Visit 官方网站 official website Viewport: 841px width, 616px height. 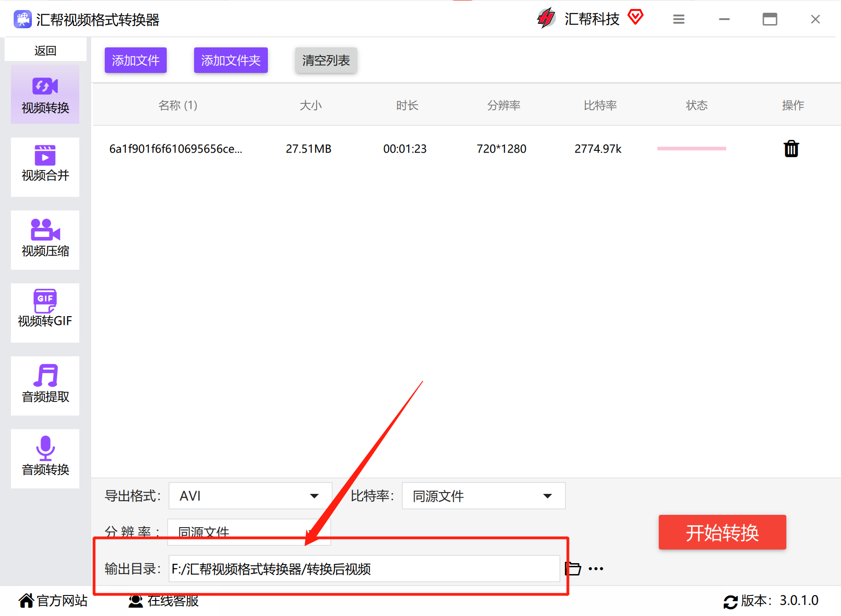(53, 601)
